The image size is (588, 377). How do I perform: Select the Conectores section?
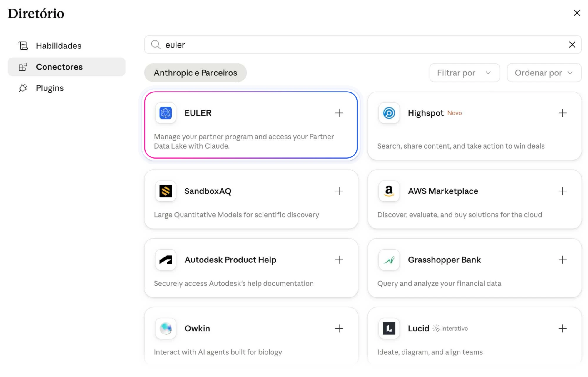point(66,67)
